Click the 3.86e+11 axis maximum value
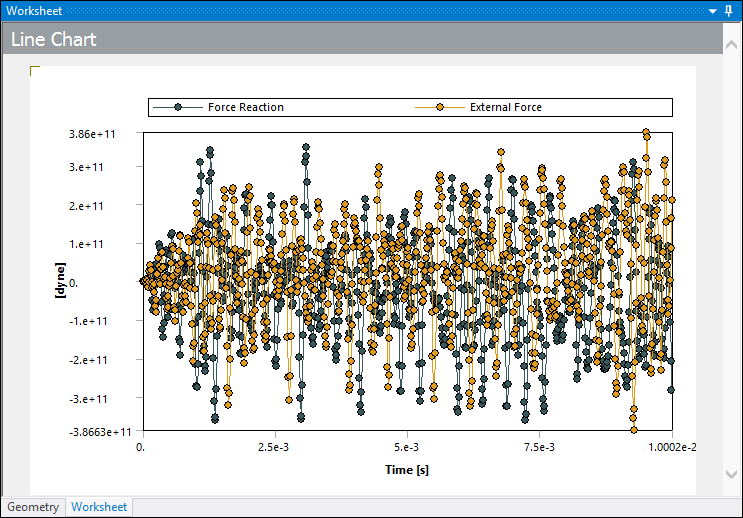Viewport: 743px width, 518px height. (x=92, y=134)
